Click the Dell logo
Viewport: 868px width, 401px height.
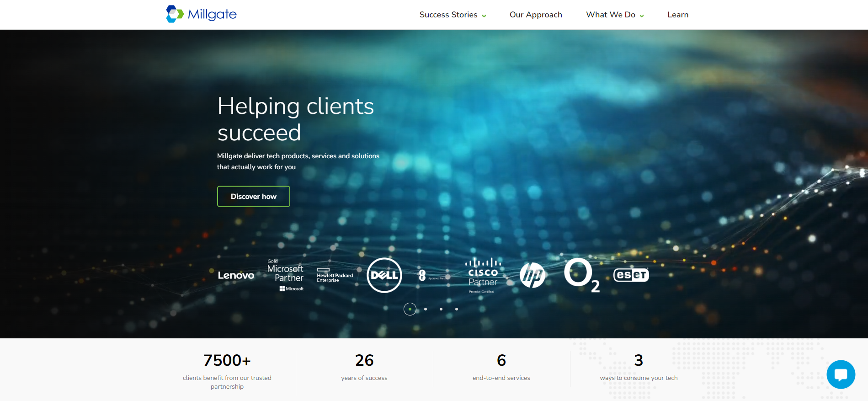coord(384,275)
